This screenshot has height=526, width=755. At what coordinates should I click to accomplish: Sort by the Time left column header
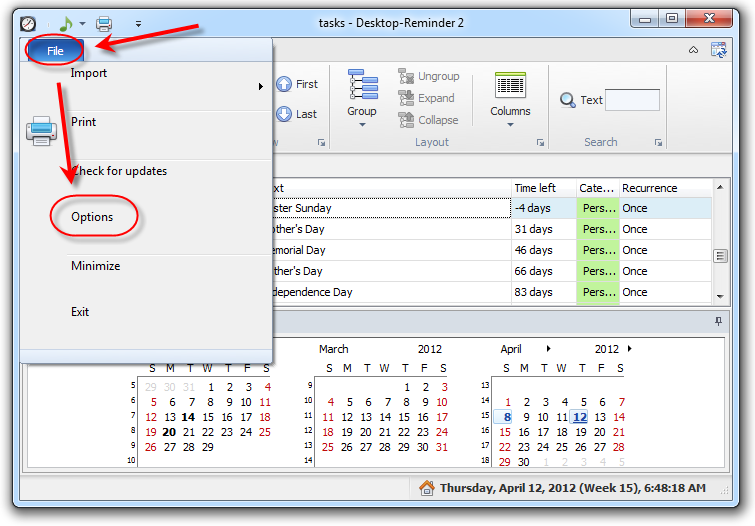tap(544, 188)
